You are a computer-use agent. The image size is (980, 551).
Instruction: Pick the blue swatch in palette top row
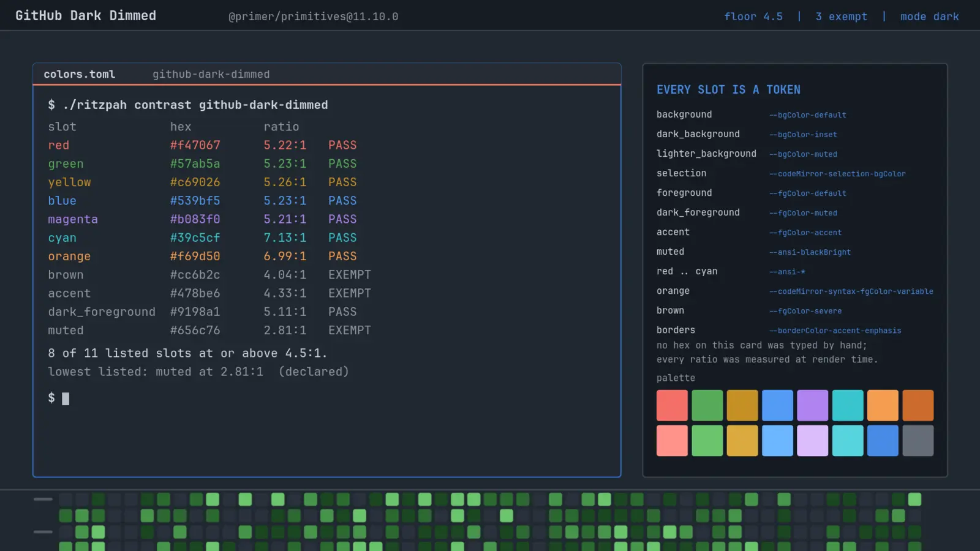tap(777, 405)
